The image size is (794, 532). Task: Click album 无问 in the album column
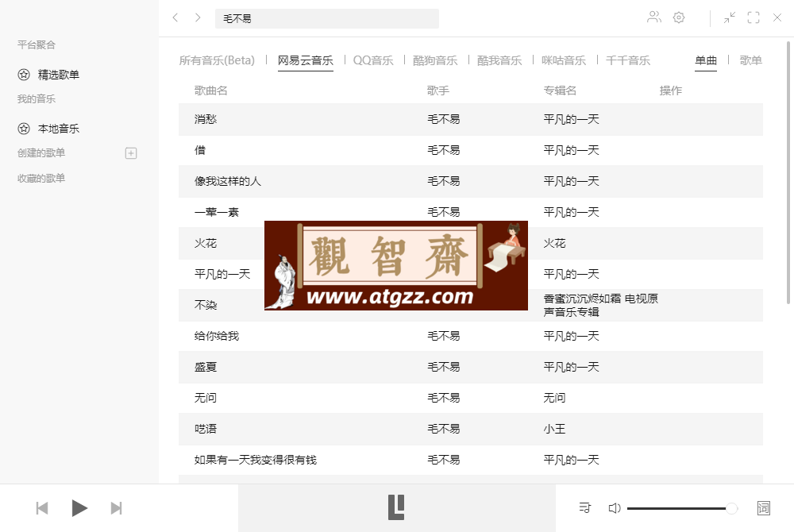(x=554, y=398)
